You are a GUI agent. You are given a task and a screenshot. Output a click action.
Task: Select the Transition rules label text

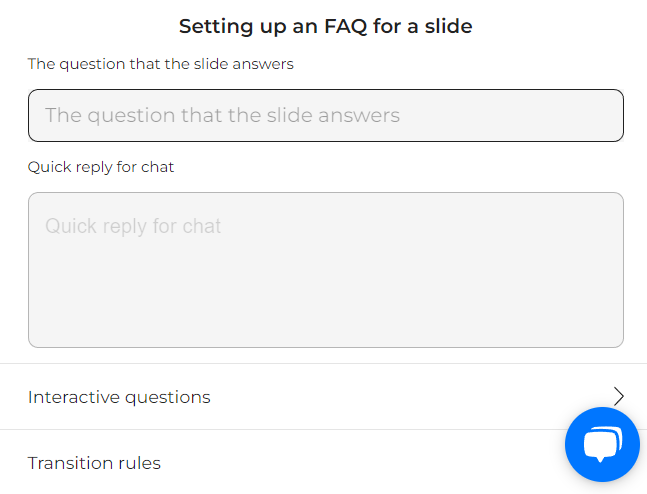point(94,463)
